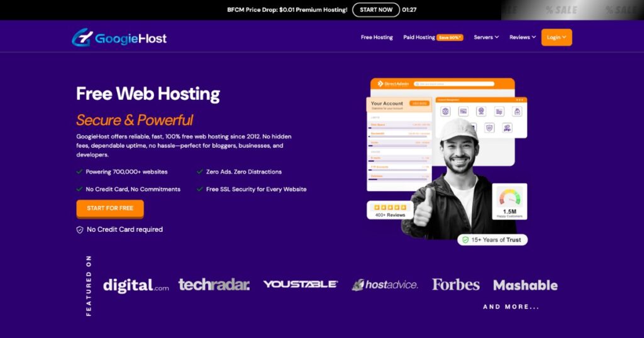Click the GoogieHost logo

pos(119,38)
